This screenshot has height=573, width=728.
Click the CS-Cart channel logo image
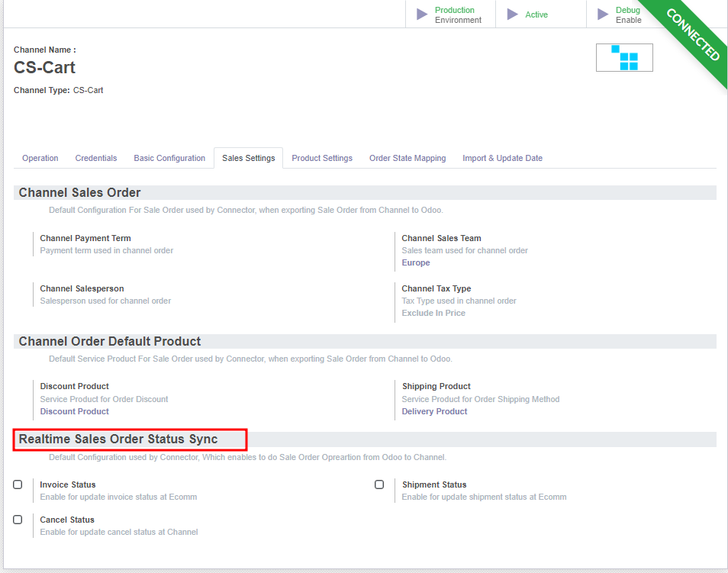point(624,57)
